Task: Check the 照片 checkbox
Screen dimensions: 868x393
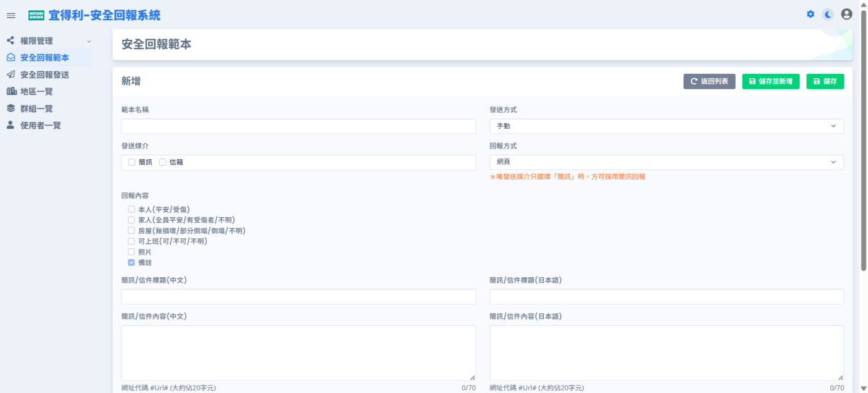Action: tap(132, 252)
